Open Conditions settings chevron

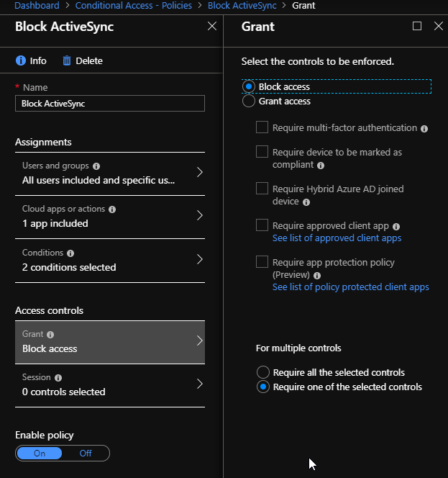199,259
